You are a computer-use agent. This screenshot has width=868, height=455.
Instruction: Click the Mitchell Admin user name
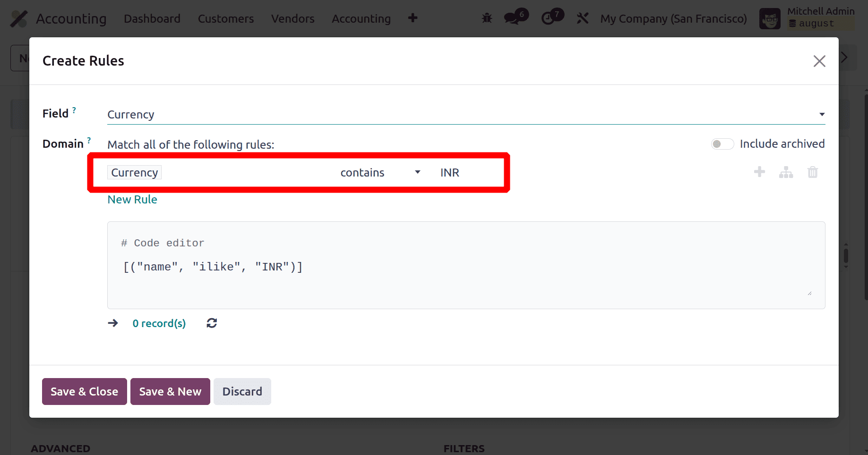tap(821, 11)
